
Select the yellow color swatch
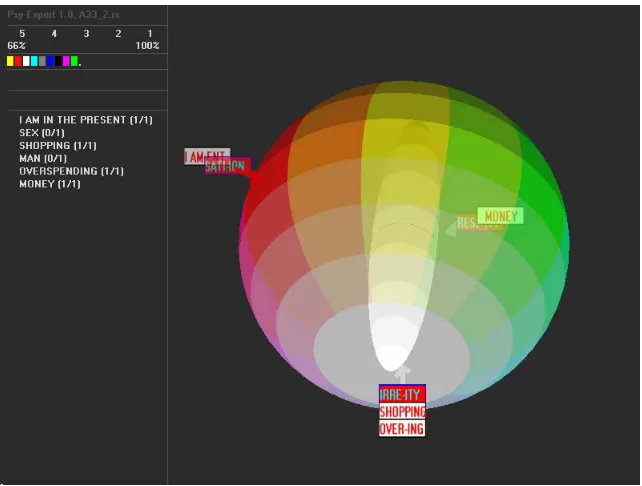(10, 61)
